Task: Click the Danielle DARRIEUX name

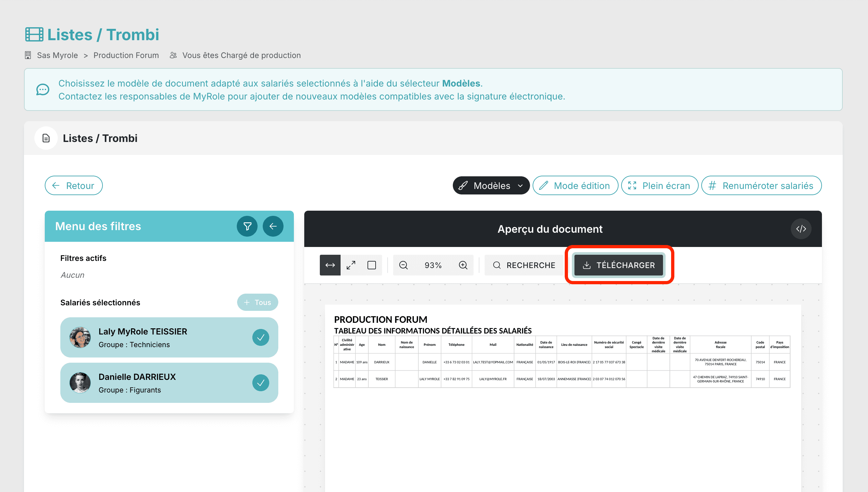Action: click(137, 377)
